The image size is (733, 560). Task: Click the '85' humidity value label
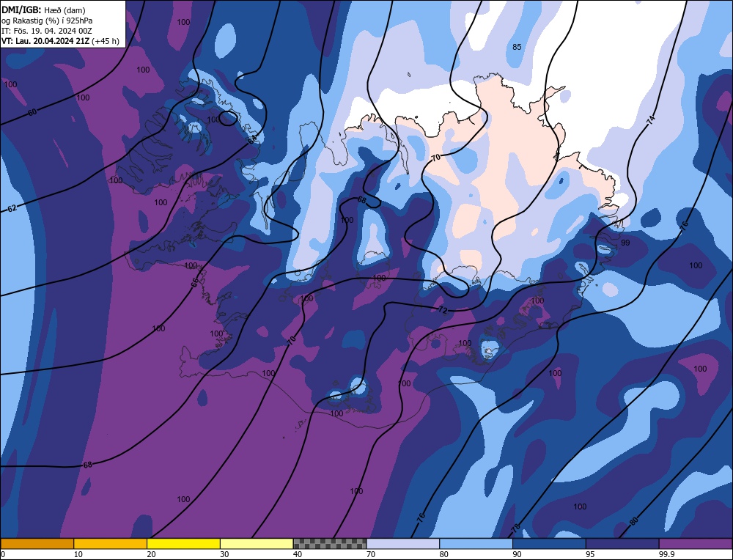(x=517, y=47)
